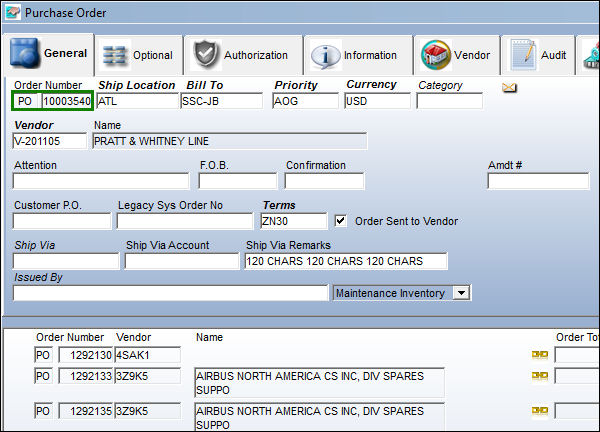
Task: Click the Ship Location field ATL
Action: point(137,101)
